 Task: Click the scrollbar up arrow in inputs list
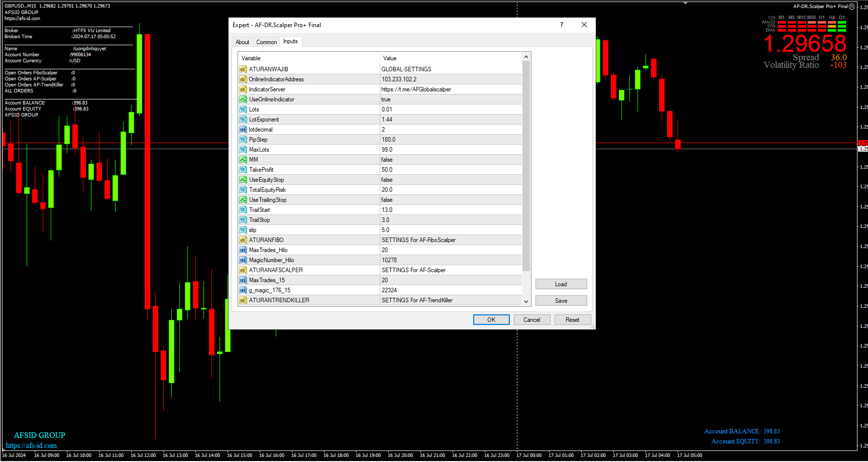(x=526, y=57)
